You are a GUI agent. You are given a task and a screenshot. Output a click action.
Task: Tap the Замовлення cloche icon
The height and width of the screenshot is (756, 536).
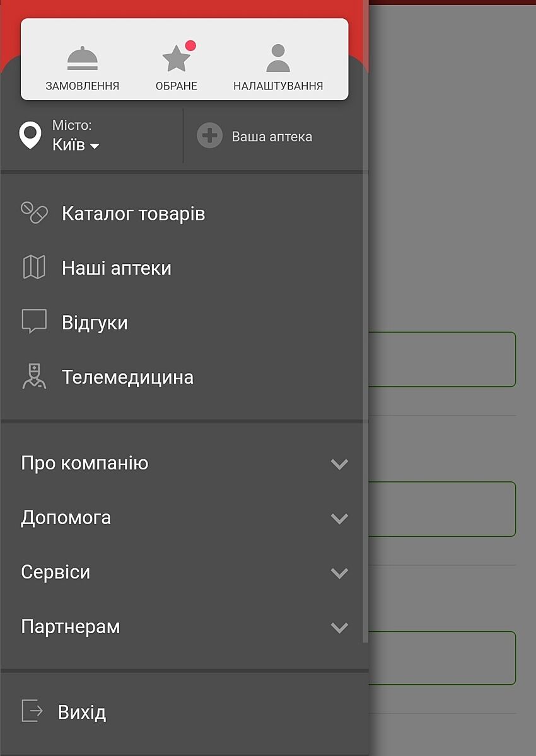pyautogui.click(x=83, y=59)
